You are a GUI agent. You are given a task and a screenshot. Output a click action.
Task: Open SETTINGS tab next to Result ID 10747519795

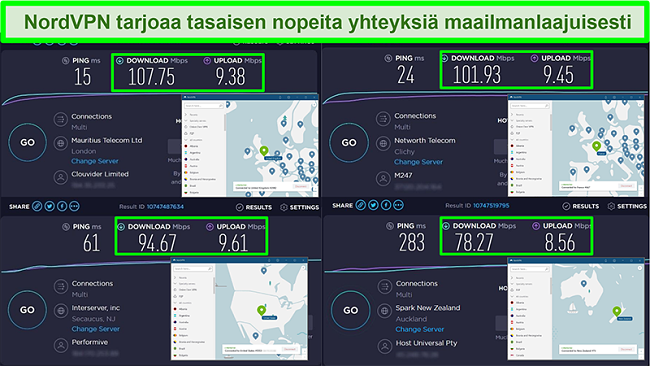point(627,206)
